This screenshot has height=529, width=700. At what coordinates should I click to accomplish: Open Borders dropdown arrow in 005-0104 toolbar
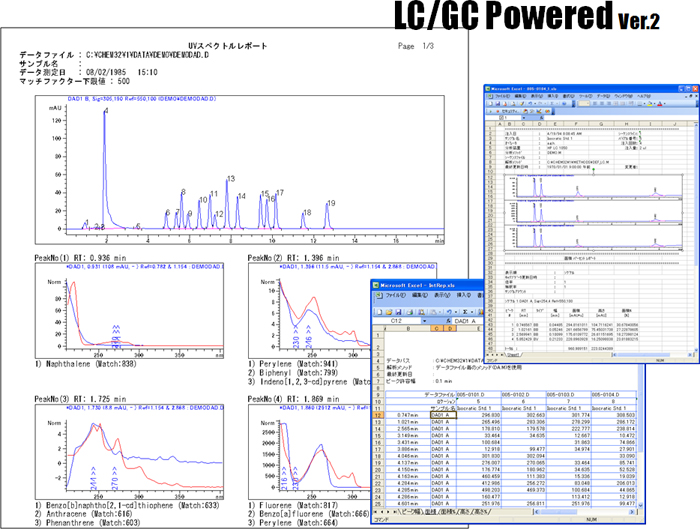coord(644,104)
